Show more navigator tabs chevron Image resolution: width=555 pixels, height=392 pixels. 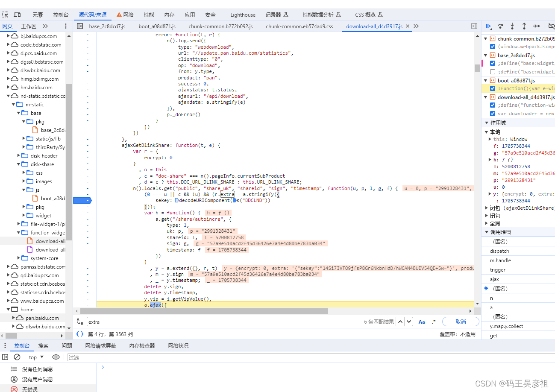45,26
